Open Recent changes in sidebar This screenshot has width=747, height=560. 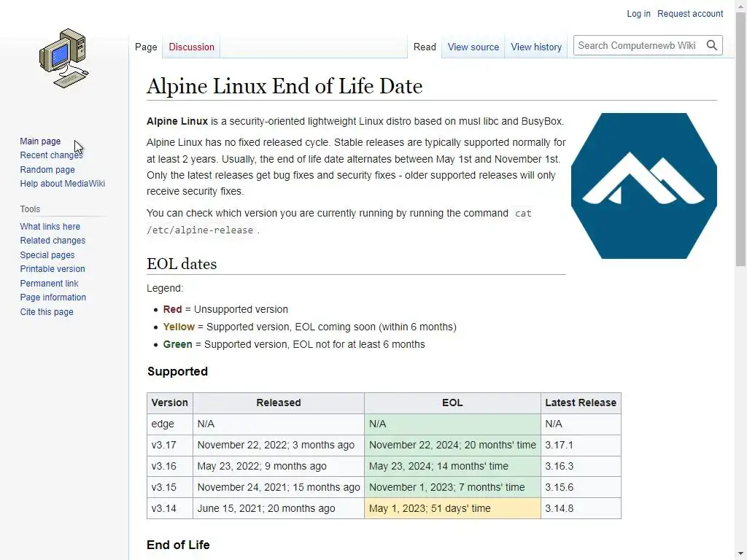point(51,155)
